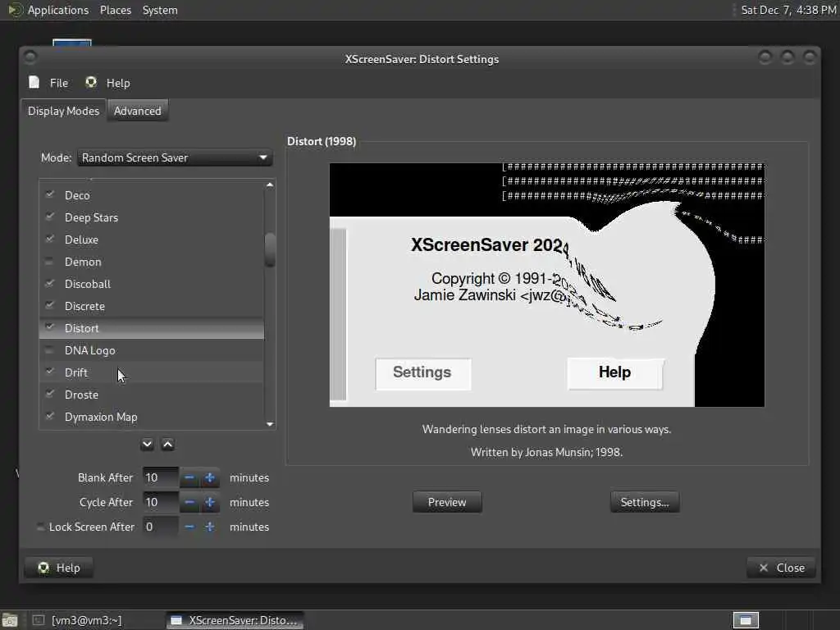Increase Cycle After with plus button
Image resolution: width=840 pixels, height=630 pixels.
[x=209, y=502]
